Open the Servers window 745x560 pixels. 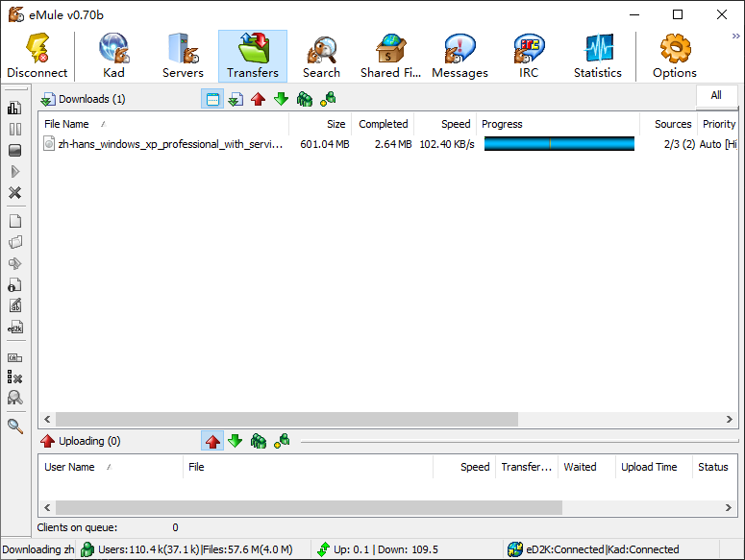tap(183, 57)
